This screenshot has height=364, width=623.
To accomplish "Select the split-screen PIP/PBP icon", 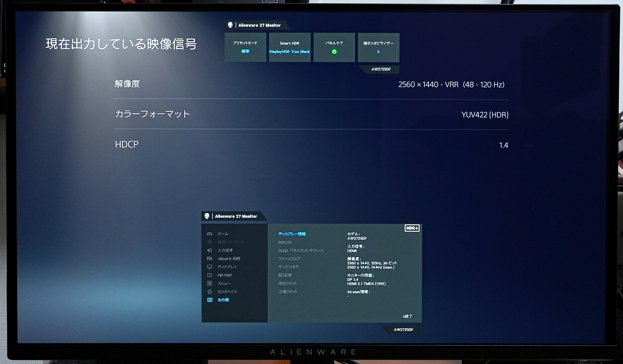I will click(210, 275).
